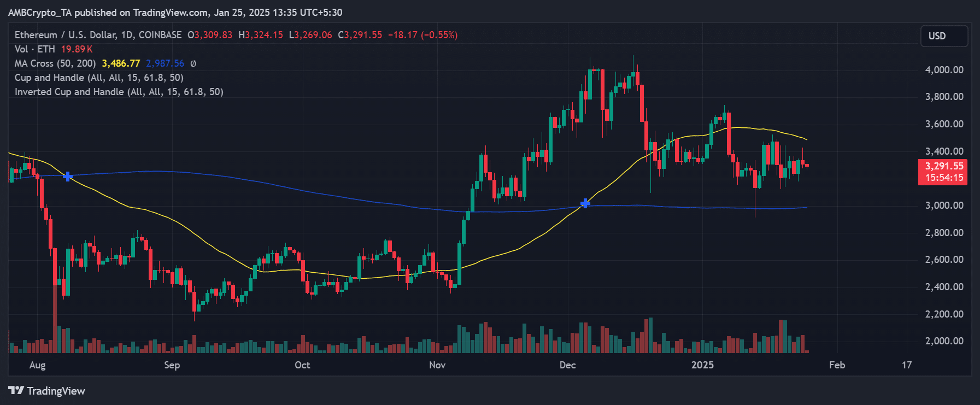Click the 3,000.00 price axis label
The image size is (980, 405).
point(944,206)
